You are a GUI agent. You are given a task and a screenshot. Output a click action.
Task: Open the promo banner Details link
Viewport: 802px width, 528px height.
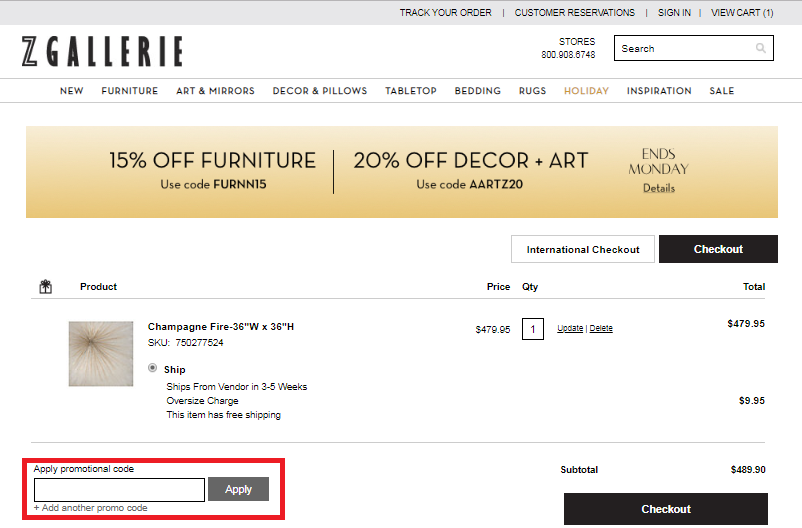(659, 188)
